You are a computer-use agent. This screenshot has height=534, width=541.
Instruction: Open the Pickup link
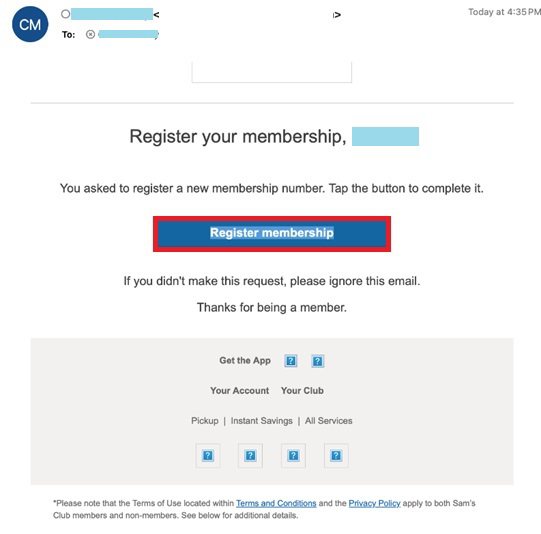205,421
